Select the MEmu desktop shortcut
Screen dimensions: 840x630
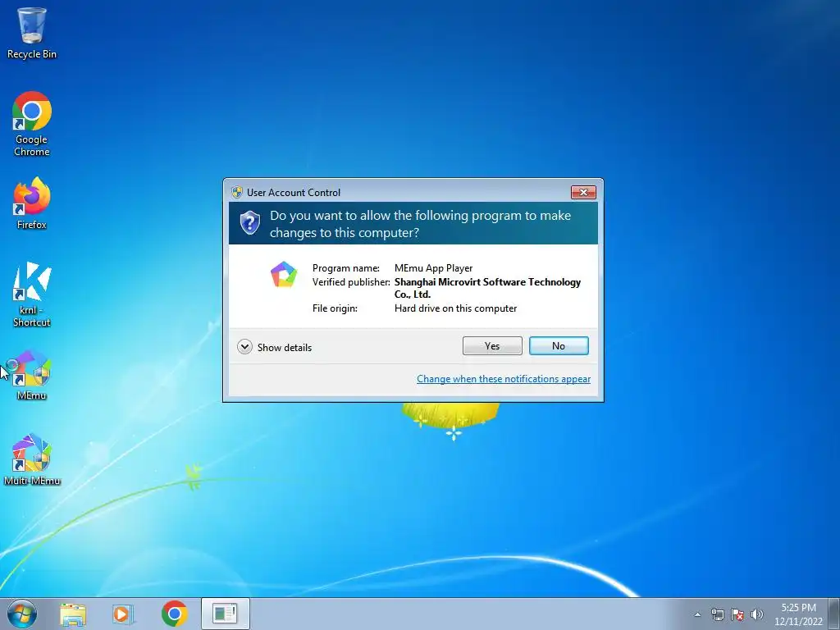pyautogui.click(x=32, y=375)
